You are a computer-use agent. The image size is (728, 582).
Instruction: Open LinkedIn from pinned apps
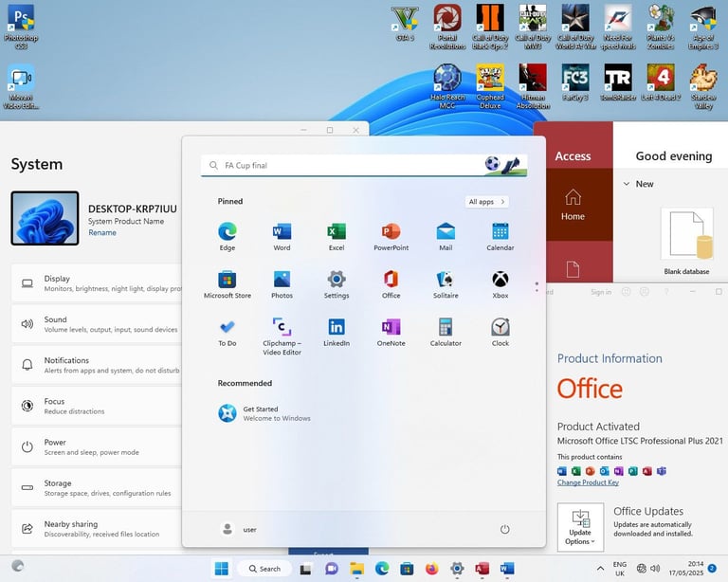coord(337,333)
